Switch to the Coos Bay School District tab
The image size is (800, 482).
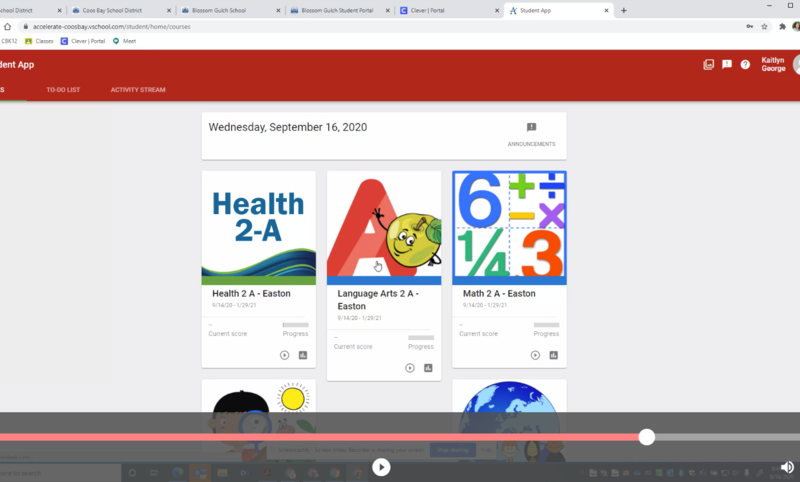[120, 10]
